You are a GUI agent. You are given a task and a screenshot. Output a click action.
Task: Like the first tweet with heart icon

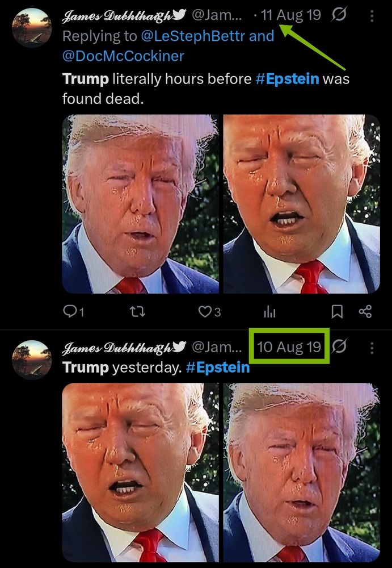click(x=204, y=311)
